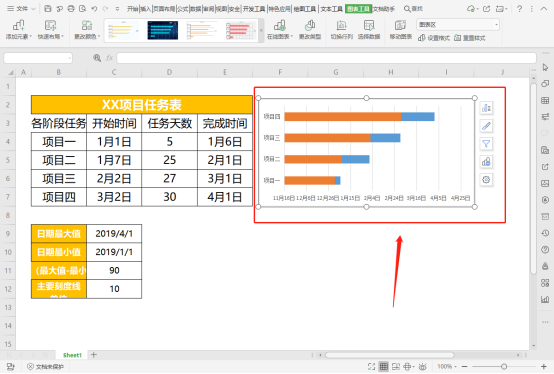Switch to normal grid view in status bar

(x=384, y=367)
